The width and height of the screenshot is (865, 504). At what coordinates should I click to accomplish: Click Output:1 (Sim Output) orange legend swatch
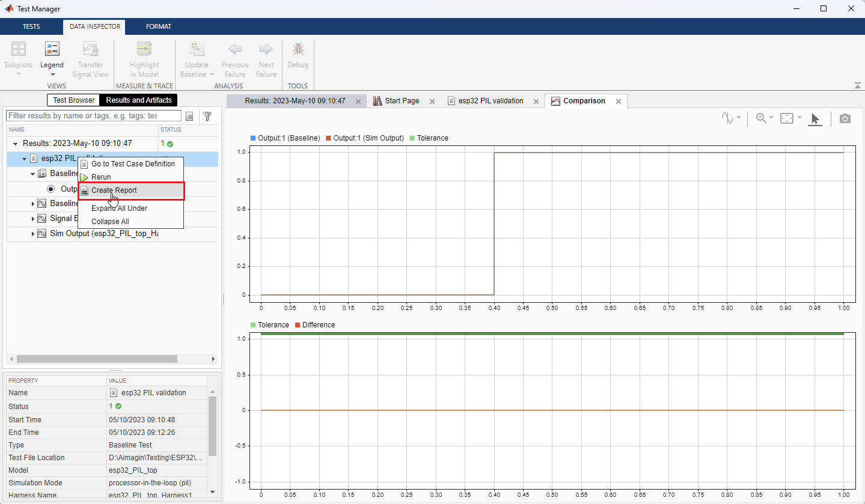328,138
